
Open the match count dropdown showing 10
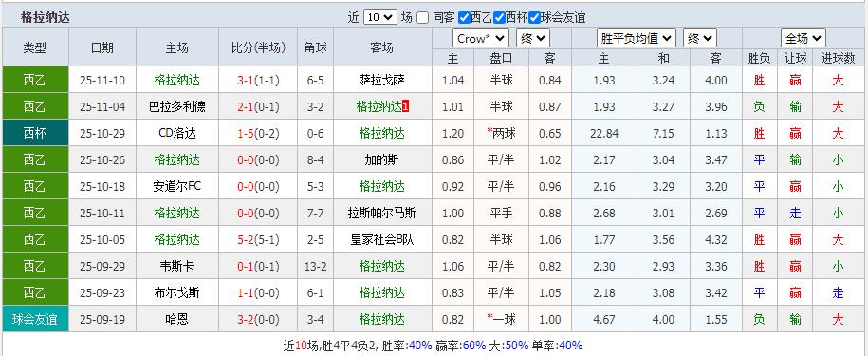point(380,17)
